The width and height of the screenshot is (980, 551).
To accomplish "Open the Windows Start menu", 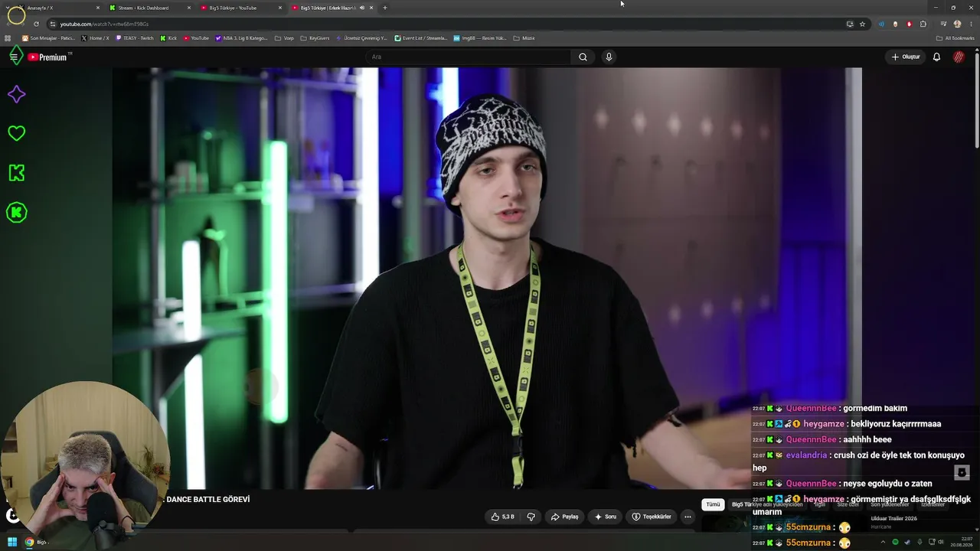I will coord(12,542).
